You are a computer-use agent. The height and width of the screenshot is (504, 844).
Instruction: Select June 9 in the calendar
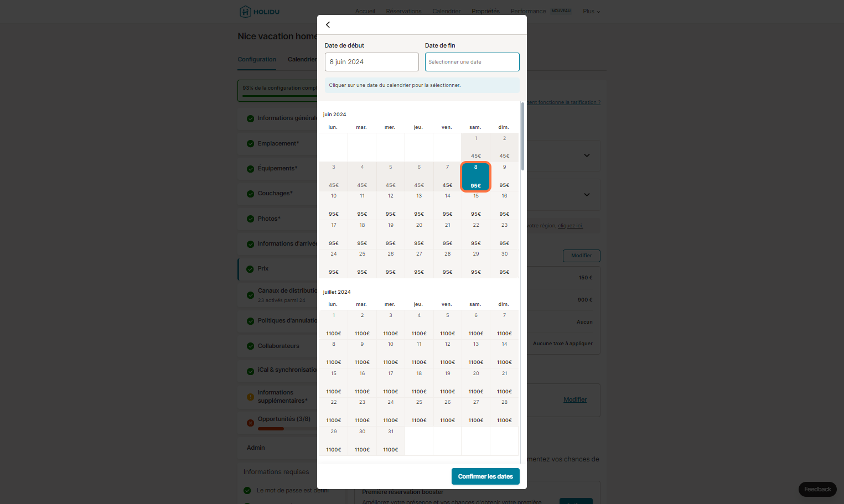[x=504, y=176]
